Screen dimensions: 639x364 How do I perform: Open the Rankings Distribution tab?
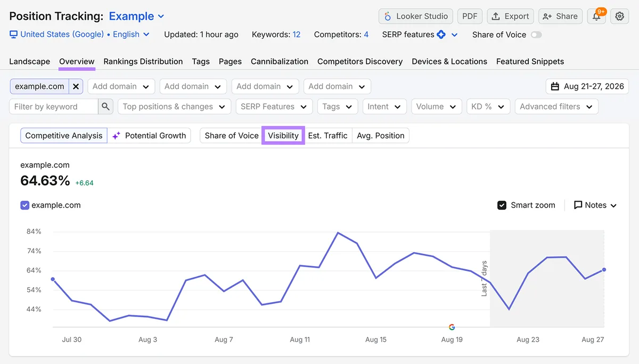pos(143,61)
